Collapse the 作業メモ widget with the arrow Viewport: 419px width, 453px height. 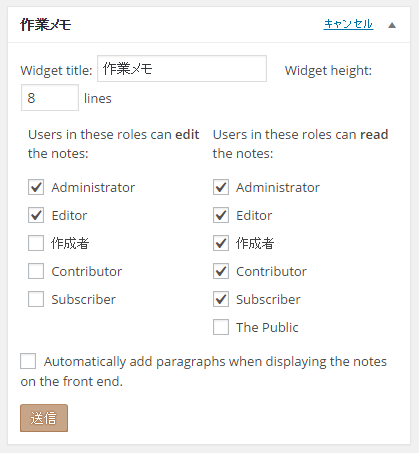click(x=392, y=25)
